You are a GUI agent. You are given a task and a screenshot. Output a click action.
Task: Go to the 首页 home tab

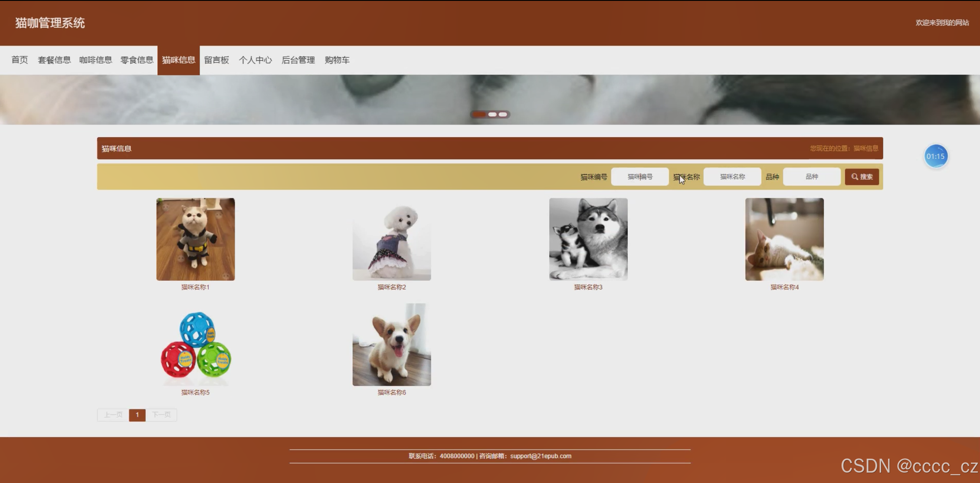coord(20,60)
